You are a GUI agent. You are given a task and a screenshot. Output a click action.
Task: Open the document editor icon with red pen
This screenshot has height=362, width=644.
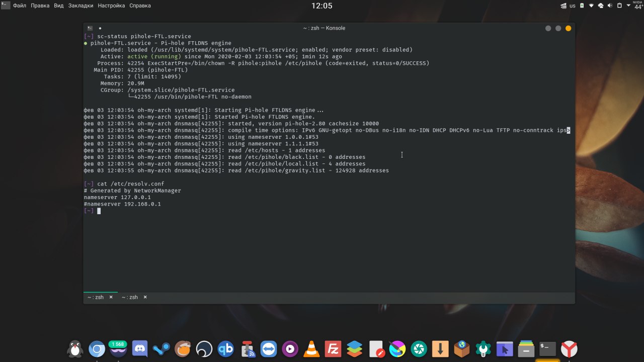pos(376,348)
